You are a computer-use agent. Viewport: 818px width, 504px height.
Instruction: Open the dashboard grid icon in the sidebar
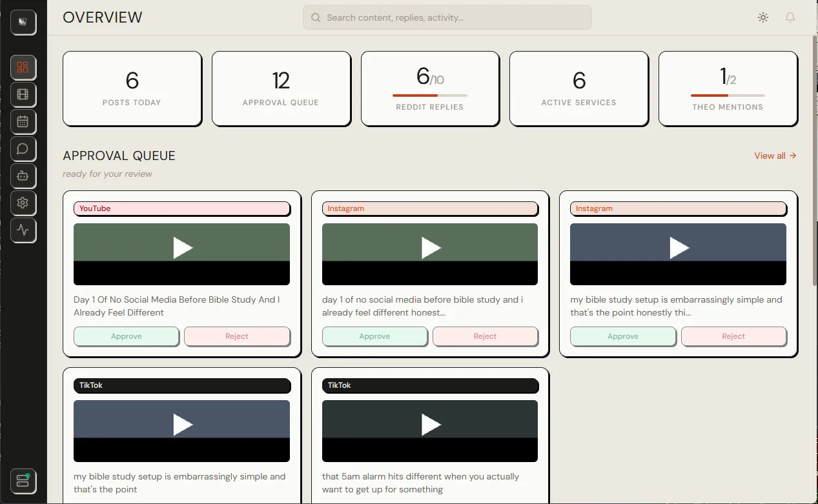coord(23,67)
